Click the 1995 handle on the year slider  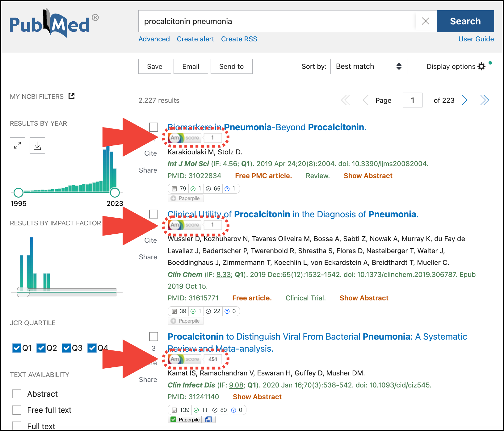[x=18, y=192]
